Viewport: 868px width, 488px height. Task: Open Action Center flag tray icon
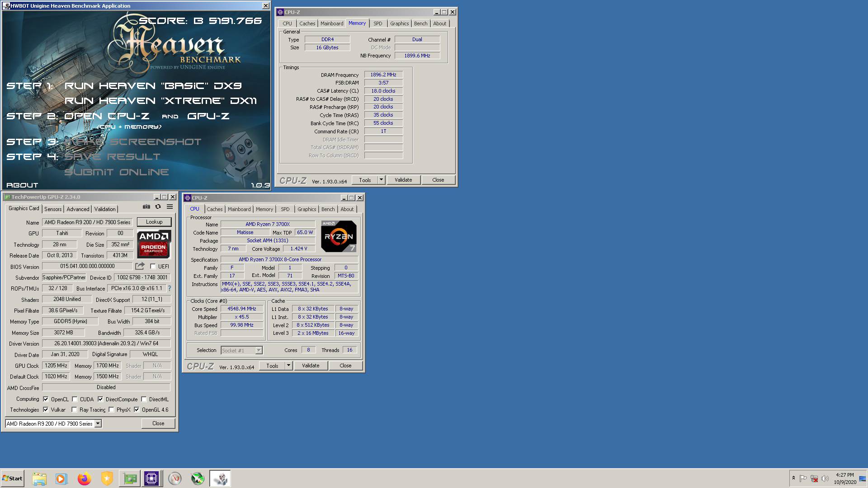pos(803,479)
